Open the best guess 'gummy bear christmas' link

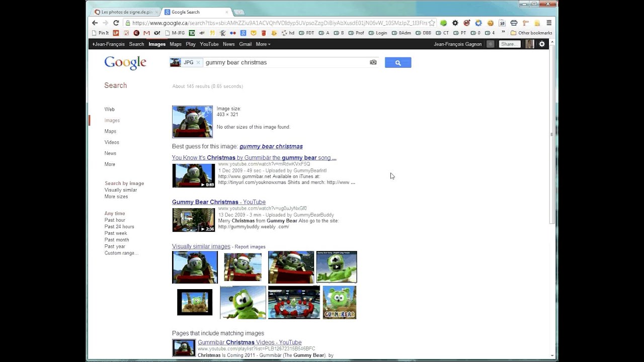(271, 146)
